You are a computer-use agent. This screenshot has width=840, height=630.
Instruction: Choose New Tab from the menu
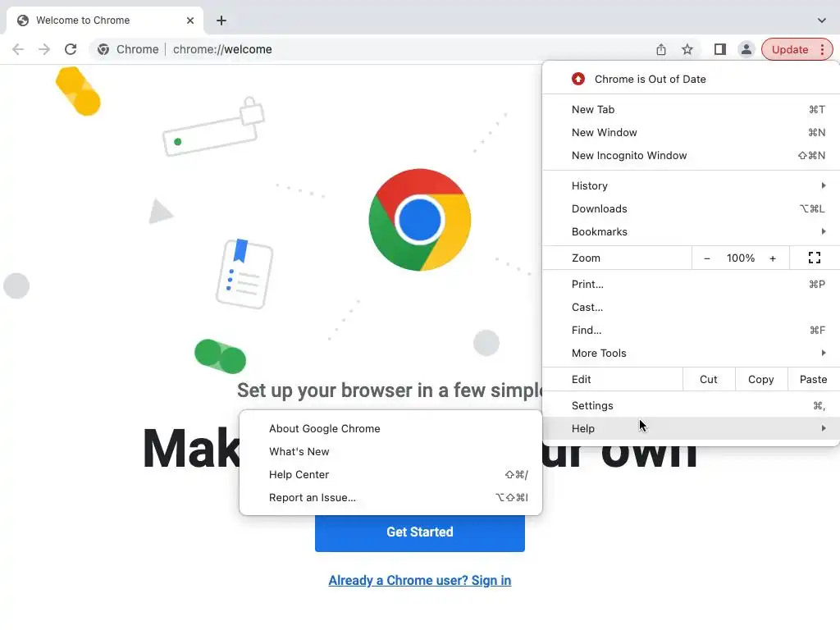click(x=691, y=109)
